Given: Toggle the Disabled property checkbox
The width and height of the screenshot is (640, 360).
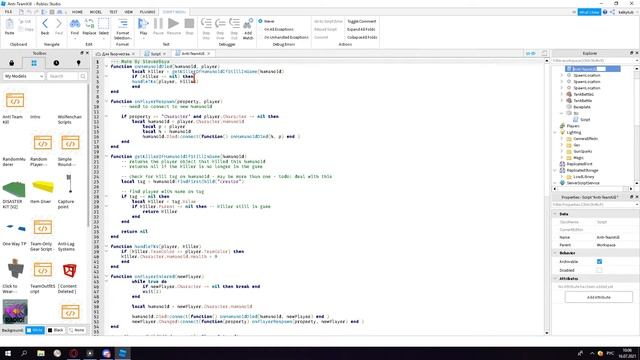Looking at the screenshot, I should tap(599, 270).
